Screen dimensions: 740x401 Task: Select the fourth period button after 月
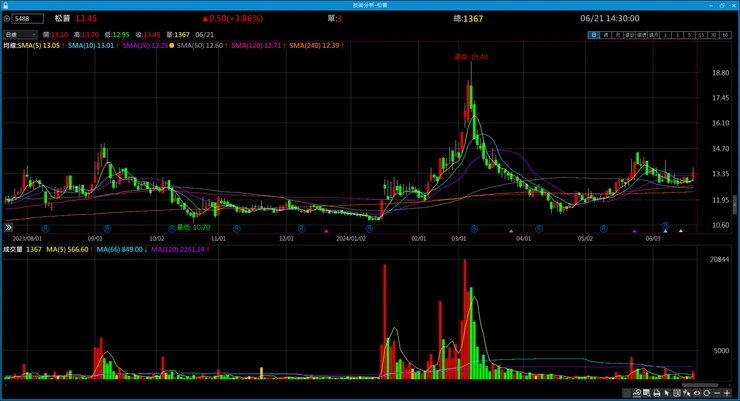click(630, 35)
